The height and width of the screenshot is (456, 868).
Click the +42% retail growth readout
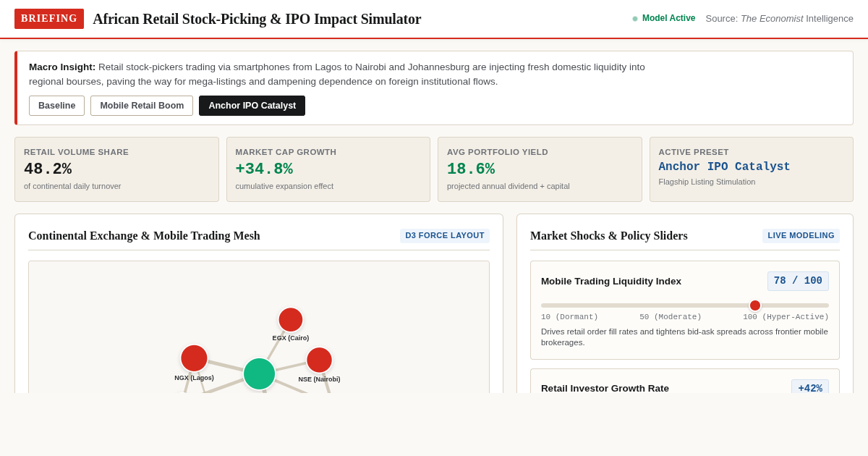(810, 388)
